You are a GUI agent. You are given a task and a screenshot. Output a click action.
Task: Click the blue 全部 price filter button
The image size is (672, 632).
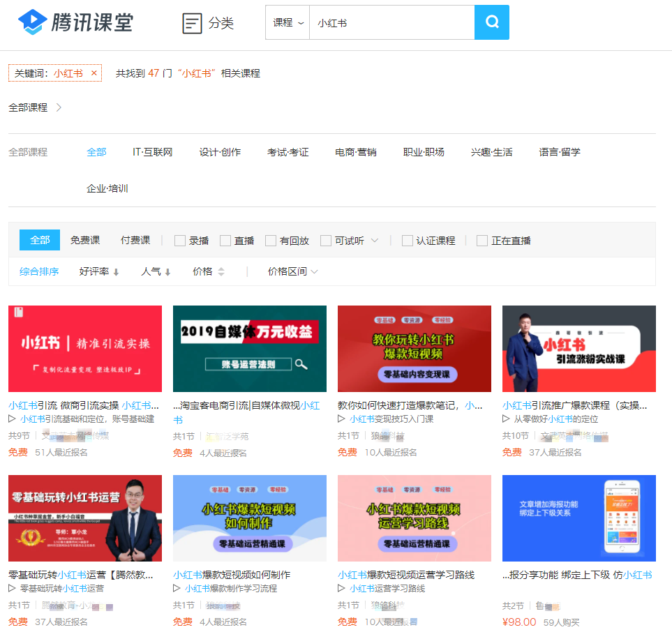pyautogui.click(x=40, y=240)
